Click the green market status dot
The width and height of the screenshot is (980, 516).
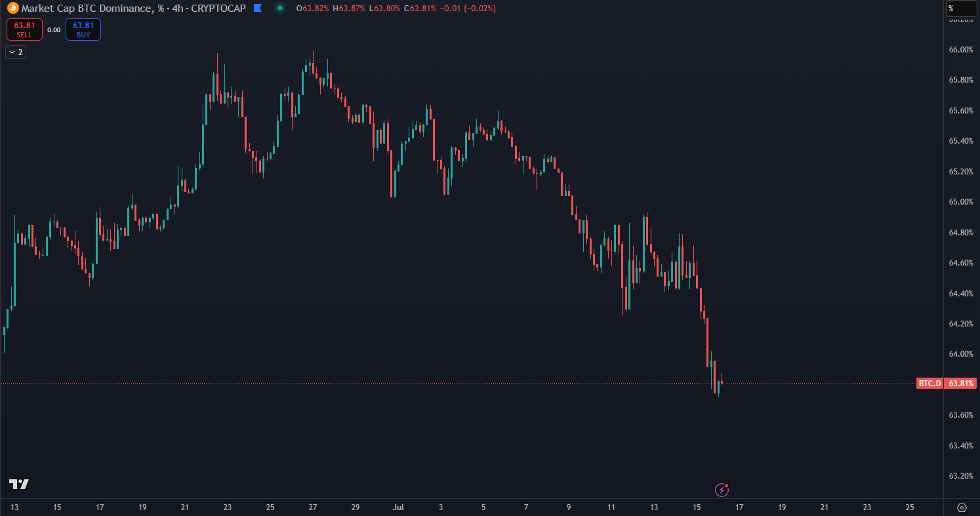tap(280, 9)
